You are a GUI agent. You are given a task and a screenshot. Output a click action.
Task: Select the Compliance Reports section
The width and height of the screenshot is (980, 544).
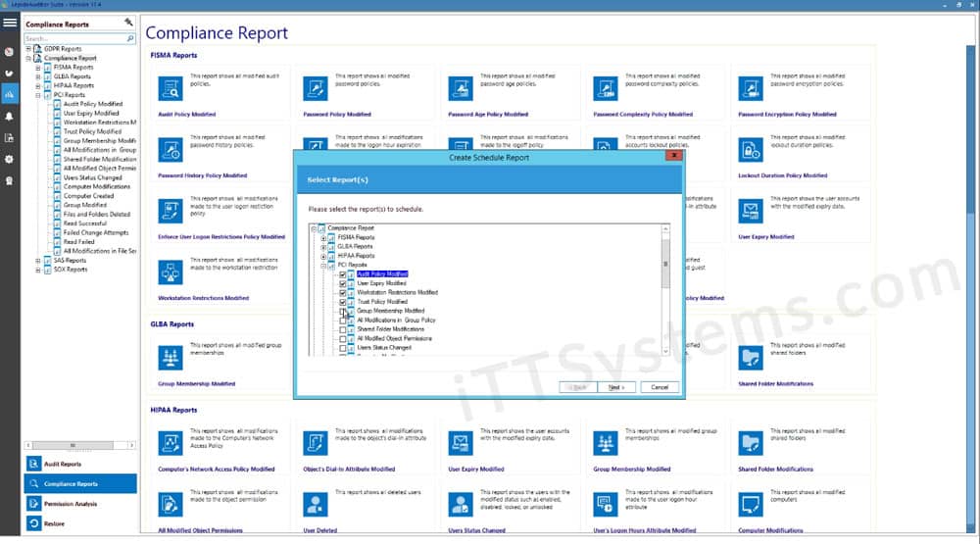pos(80,484)
